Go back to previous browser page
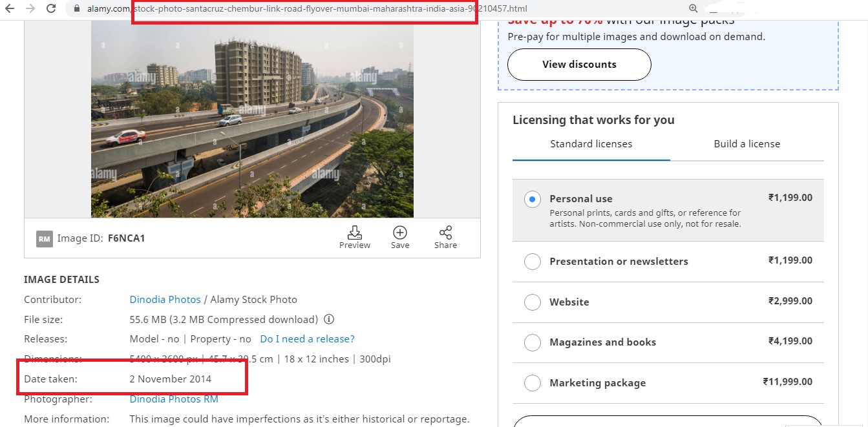Screen dimensions: 868x427 click(x=10, y=8)
